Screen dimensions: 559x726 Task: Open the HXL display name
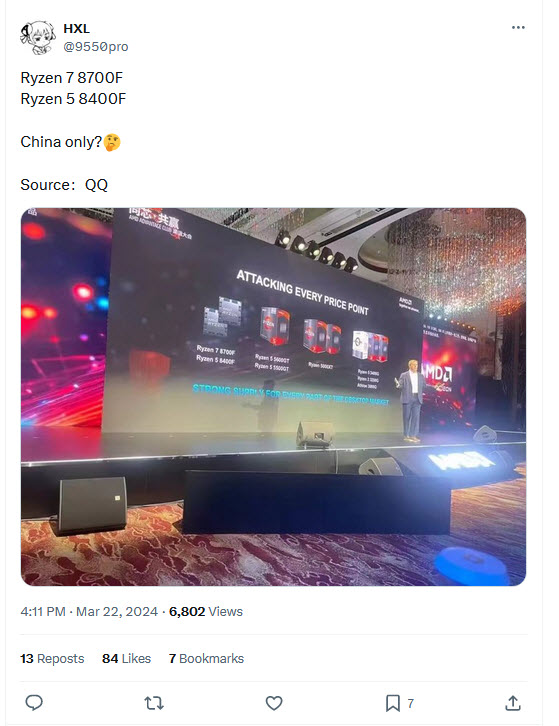[76, 29]
